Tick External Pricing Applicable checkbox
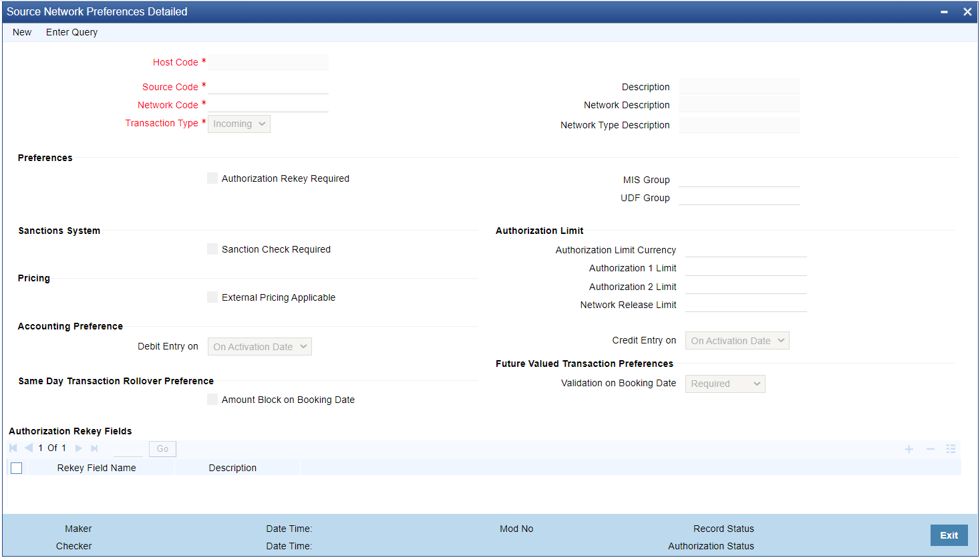Screen dimensions: 980x558 pyautogui.click(x=212, y=297)
